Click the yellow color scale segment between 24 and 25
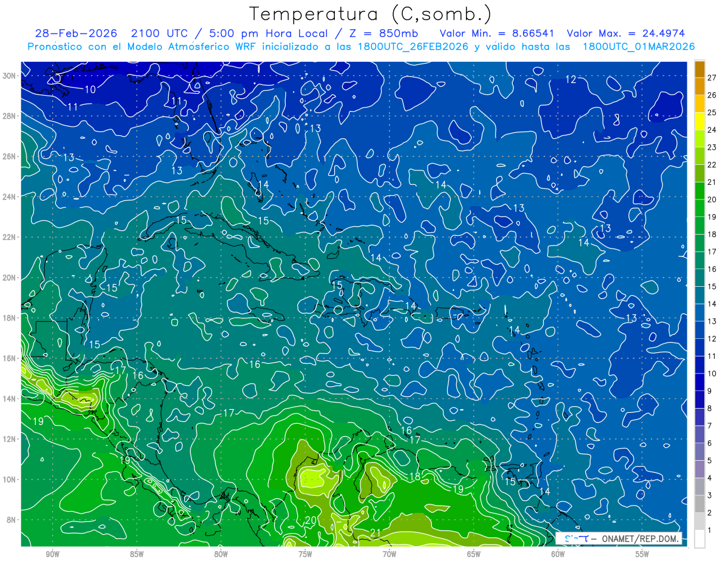 (699, 121)
